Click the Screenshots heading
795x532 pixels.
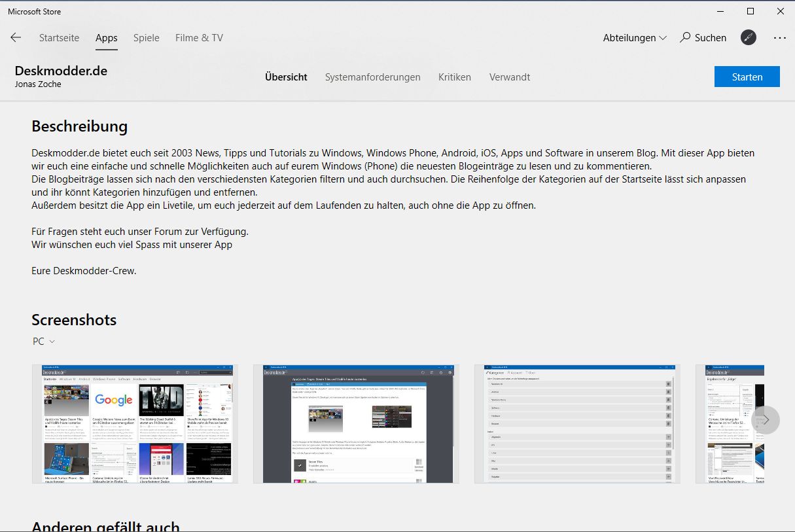pos(74,320)
